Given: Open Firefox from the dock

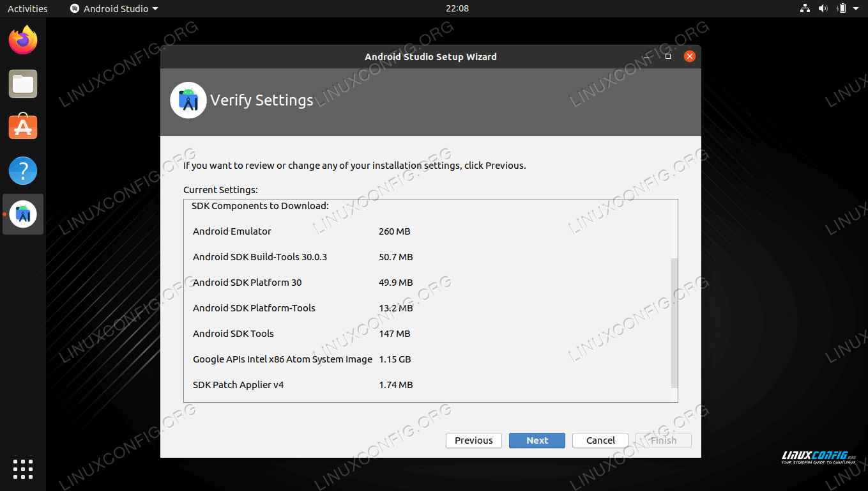Looking at the screenshot, I should [23, 40].
